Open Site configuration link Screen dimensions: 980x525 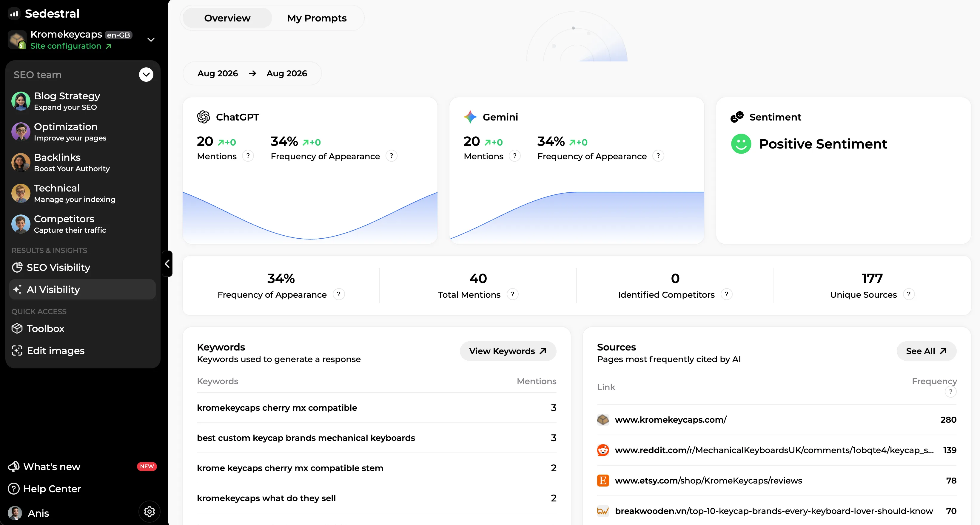tap(71, 46)
